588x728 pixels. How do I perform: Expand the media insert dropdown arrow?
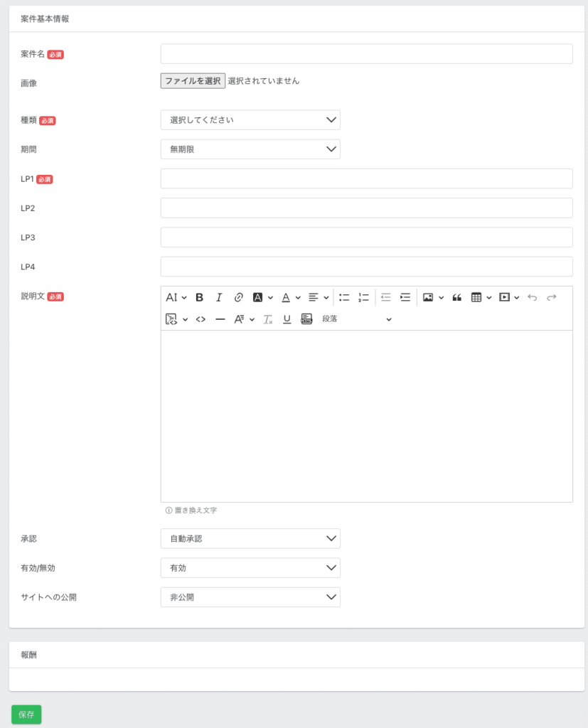pos(516,298)
